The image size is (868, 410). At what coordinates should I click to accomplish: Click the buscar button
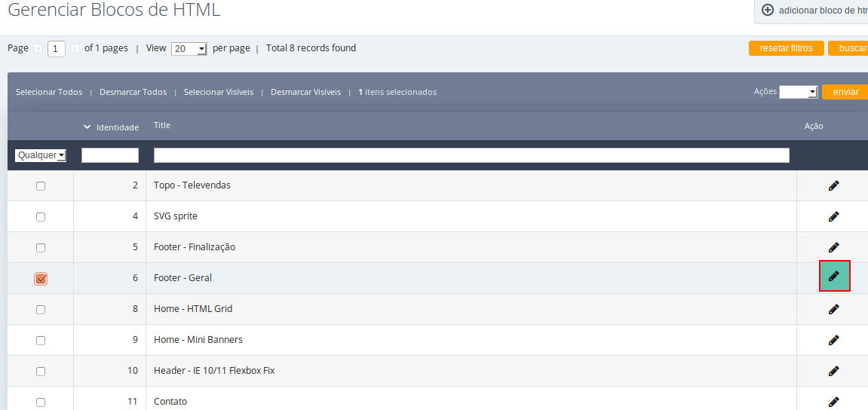pyautogui.click(x=848, y=48)
